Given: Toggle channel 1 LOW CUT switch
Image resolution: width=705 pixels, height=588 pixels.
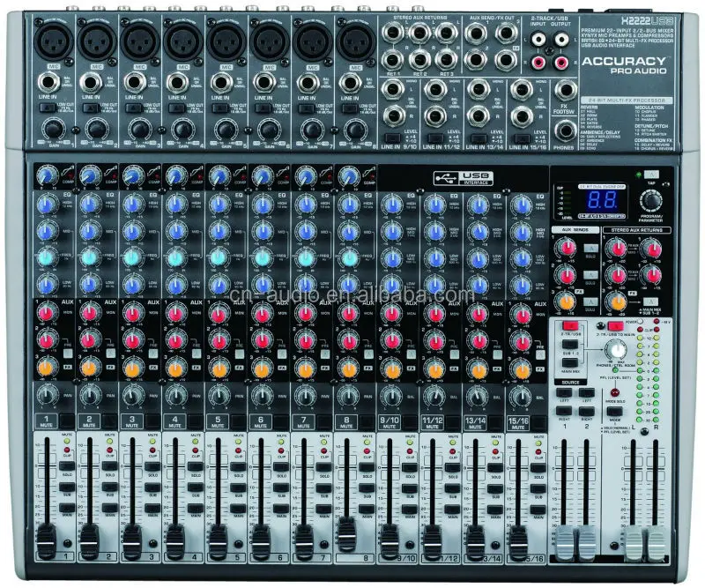Looking at the screenshot, I should pyautogui.click(x=48, y=108).
